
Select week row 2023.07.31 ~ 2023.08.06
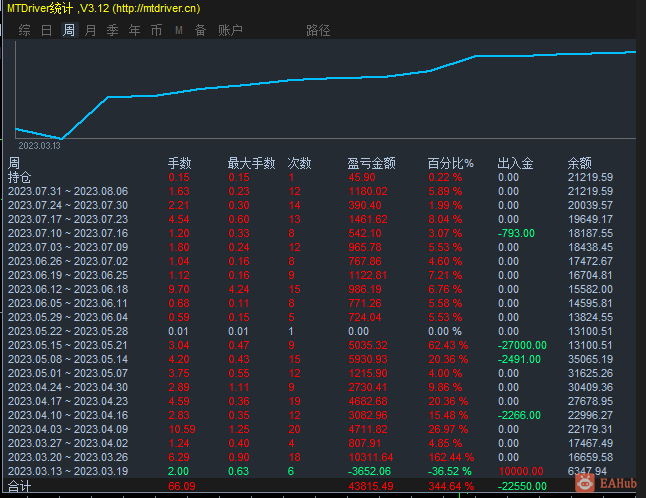point(310,192)
